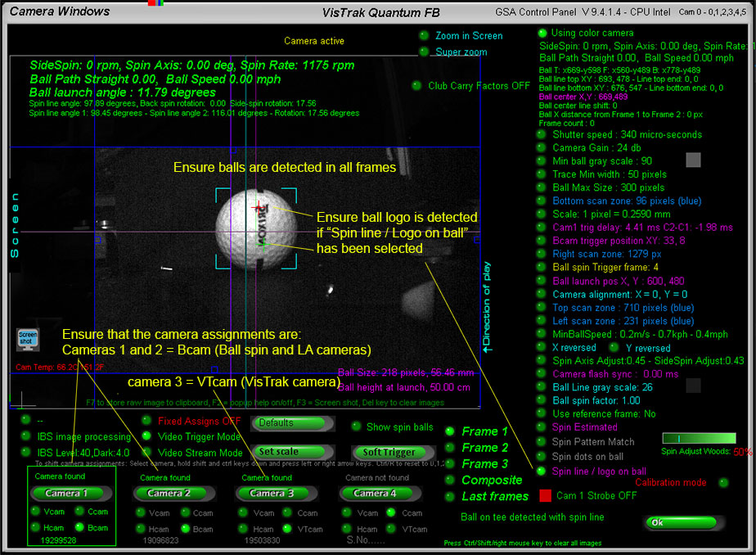Switch to Frame 2 view

(449, 448)
